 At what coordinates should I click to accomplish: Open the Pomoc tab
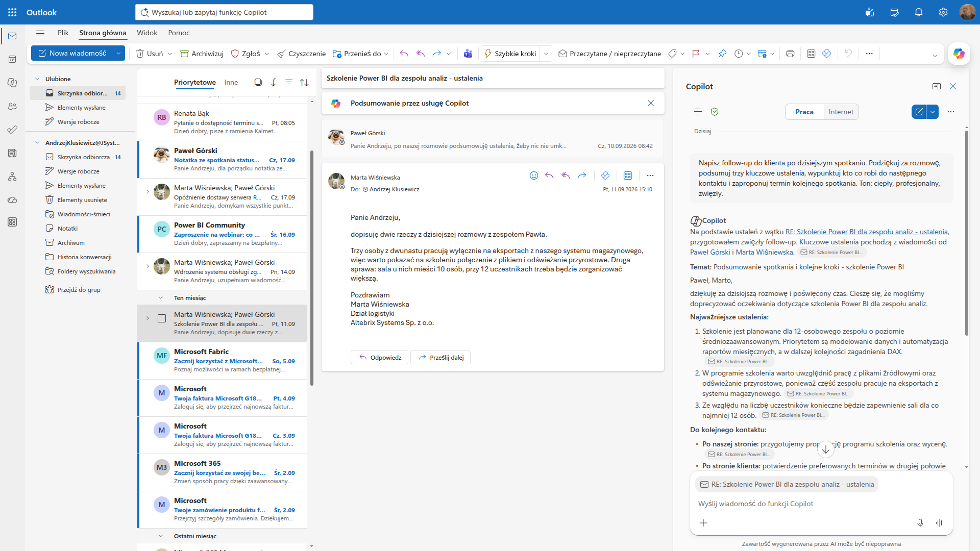pyautogui.click(x=179, y=33)
